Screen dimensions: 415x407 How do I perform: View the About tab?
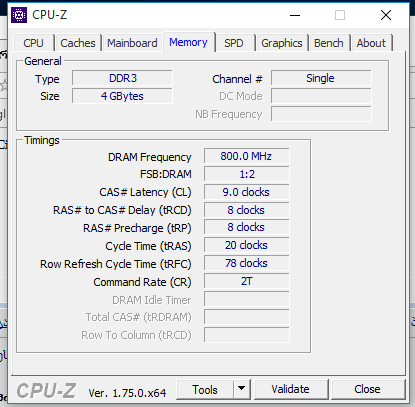pyautogui.click(x=371, y=43)
